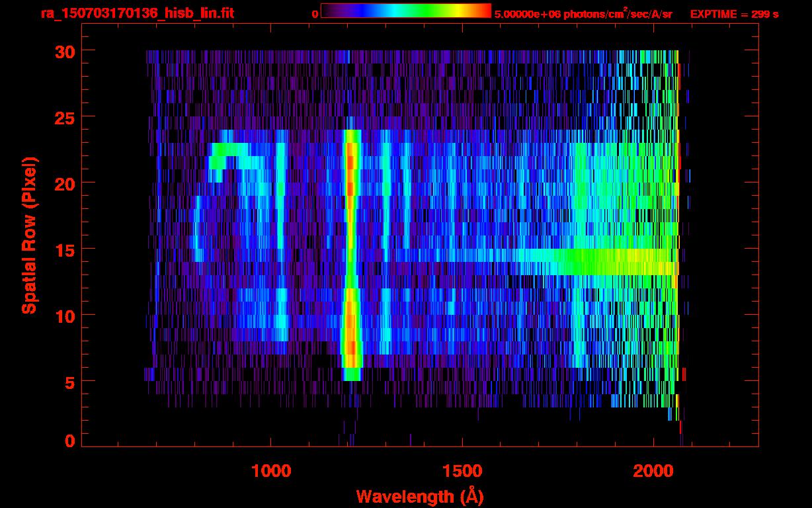Click the filename ra_150703170136_hisb_lin.fit title
The width and height of the screenshot is (812, 508).
(137, 13)
